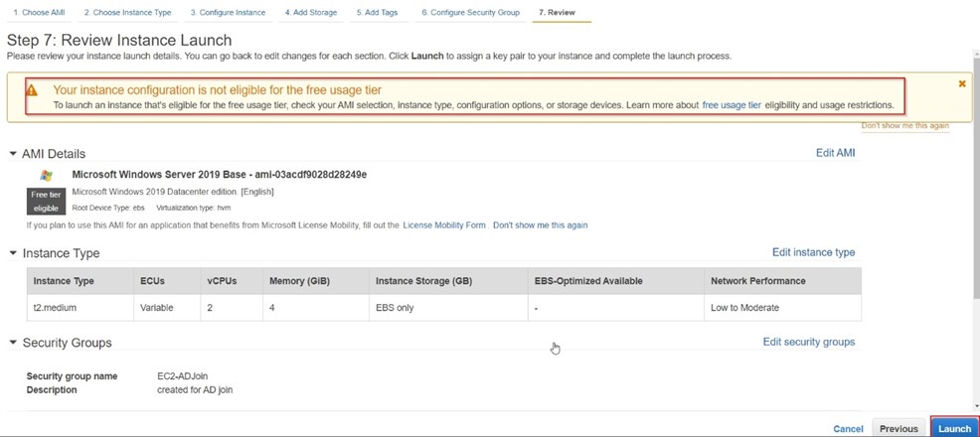Collapse the AMI Details section
This screenshot has width=980, height=437.
coord(13,154)
